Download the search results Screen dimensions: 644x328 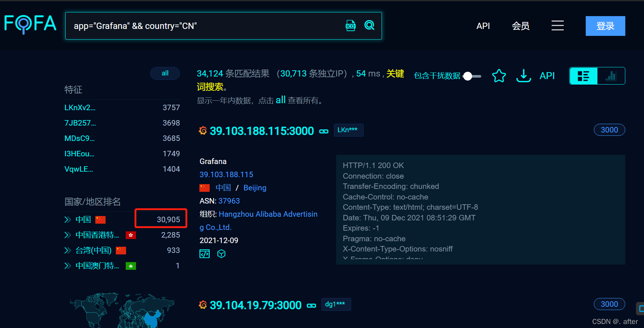[x=524, y=76]
